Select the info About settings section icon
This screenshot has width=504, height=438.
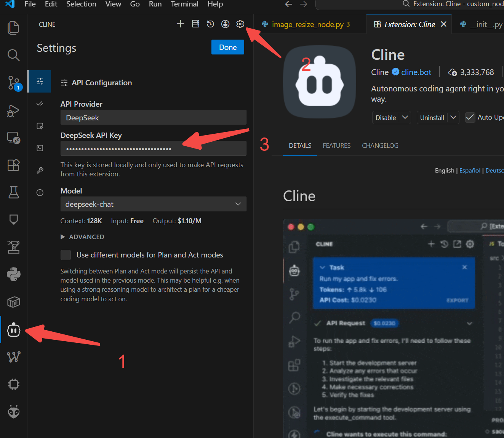click(x=40, y=193)
